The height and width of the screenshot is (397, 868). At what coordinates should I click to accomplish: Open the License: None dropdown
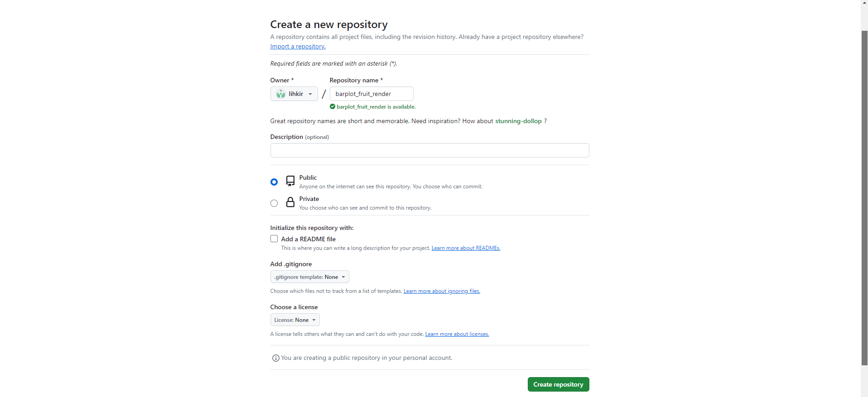tap(295, 320)
